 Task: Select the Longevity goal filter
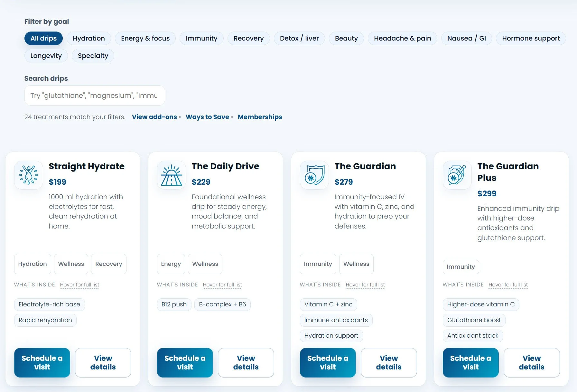(x=46, y=55)
